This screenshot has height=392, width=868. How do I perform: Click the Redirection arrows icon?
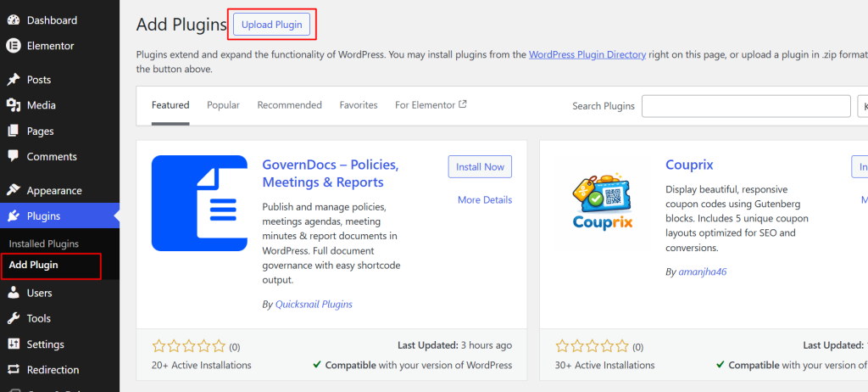coord(14,370)
